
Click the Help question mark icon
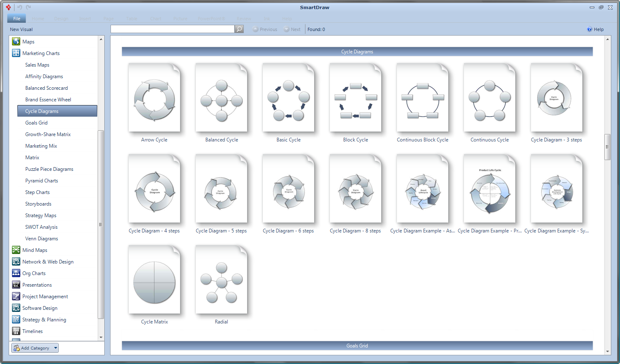589,29
